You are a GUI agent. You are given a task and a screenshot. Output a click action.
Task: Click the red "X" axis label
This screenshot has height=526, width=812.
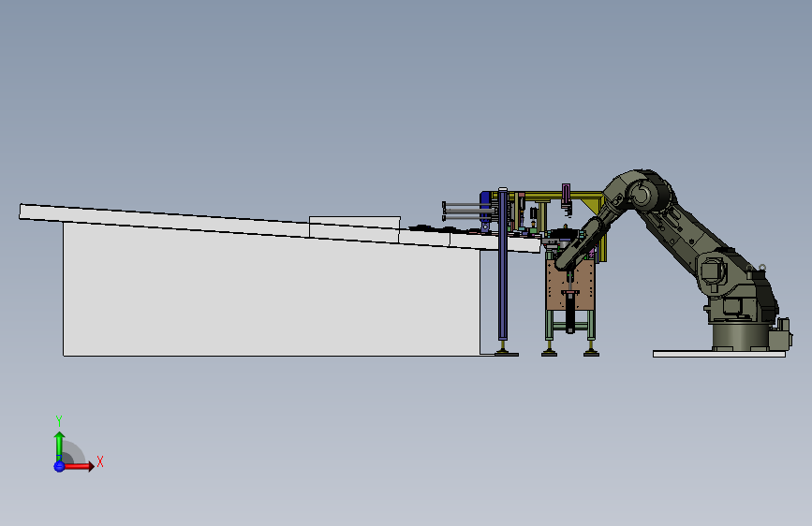tap(100, 461)
